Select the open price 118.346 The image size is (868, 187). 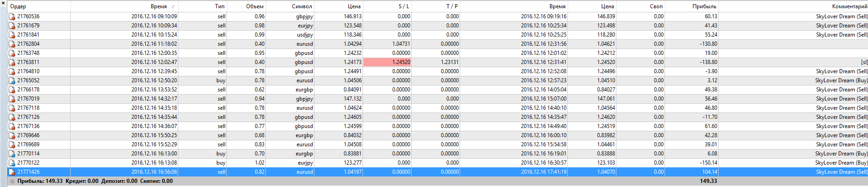352,35
